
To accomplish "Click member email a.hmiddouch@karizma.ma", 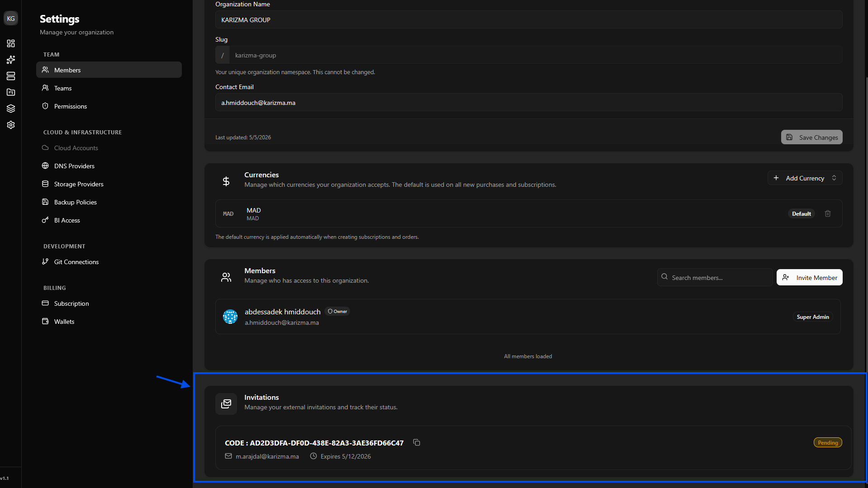I will point(282,323).
